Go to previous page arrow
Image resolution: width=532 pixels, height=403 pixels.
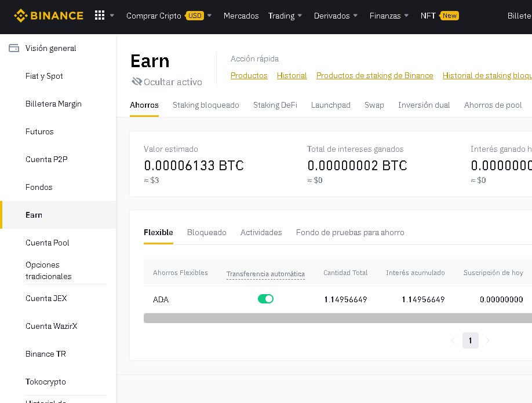tap(453, 340)
